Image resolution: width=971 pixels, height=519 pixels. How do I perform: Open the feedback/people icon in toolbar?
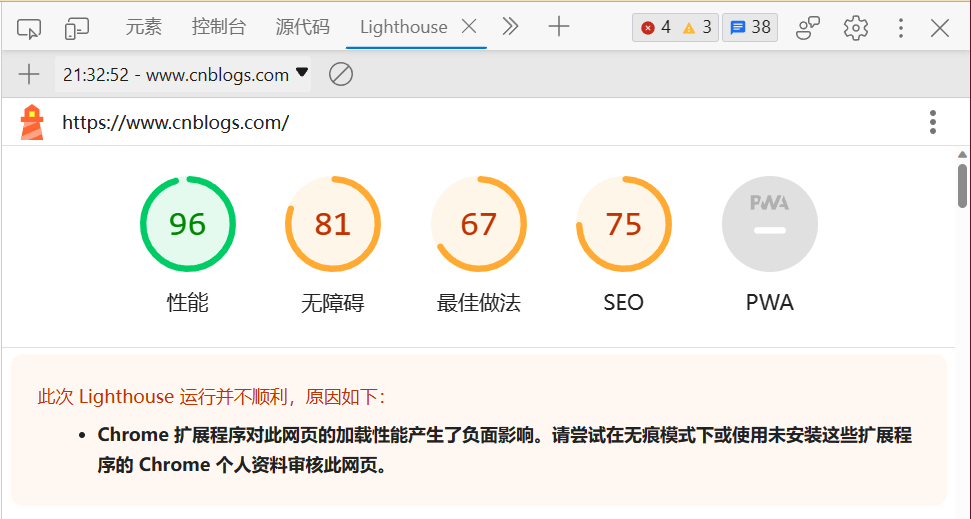pos(808,28)
